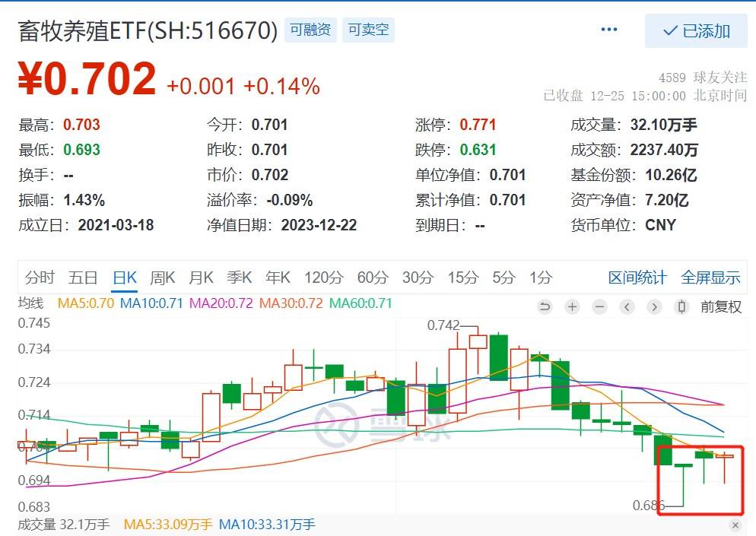The image size is (756, 536).
Task: Pan chart right with right chevron icon
Action: (x=654, y=307)
